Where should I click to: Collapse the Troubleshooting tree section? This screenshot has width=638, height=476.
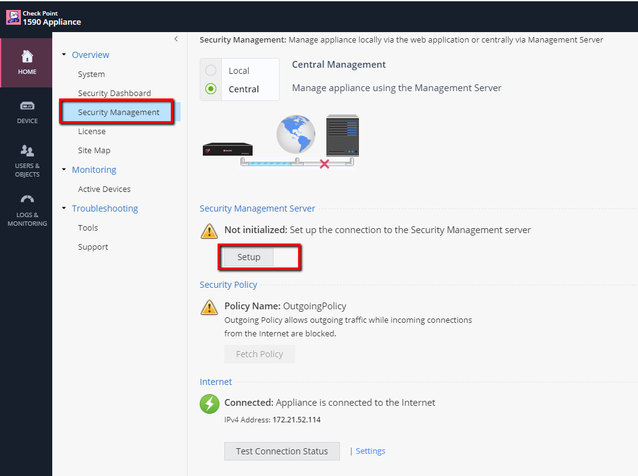click(65, 209)
